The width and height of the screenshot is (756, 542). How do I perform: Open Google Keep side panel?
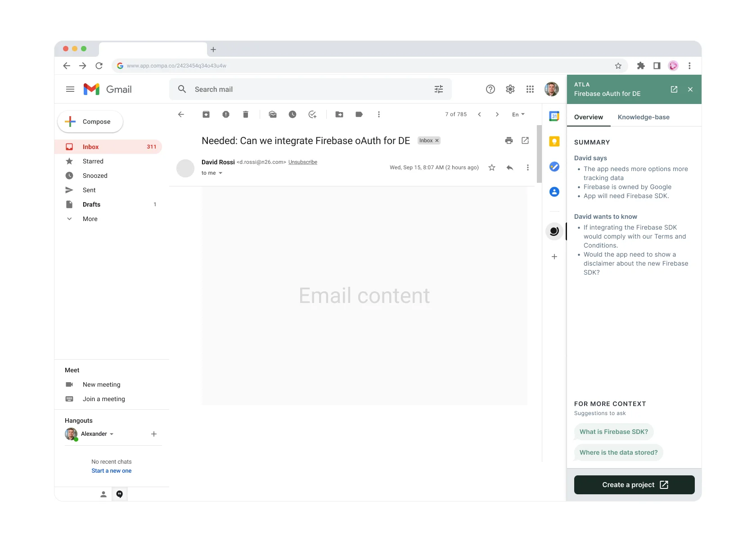click(554, 141)
